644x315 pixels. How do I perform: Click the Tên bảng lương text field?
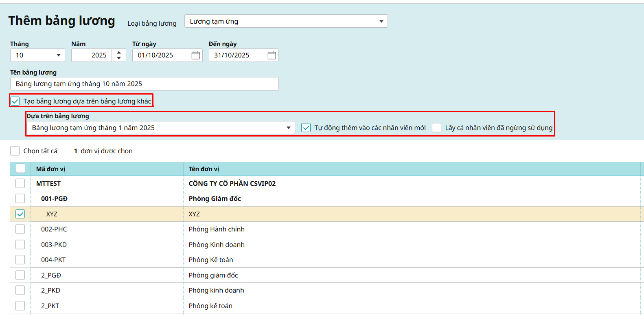coord(144,84)
